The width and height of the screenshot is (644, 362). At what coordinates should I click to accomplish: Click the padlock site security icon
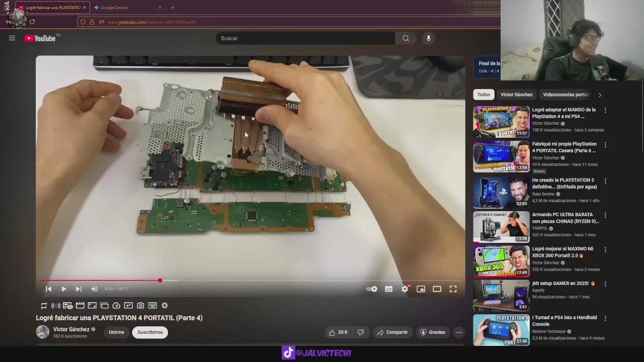coord(92,22)
